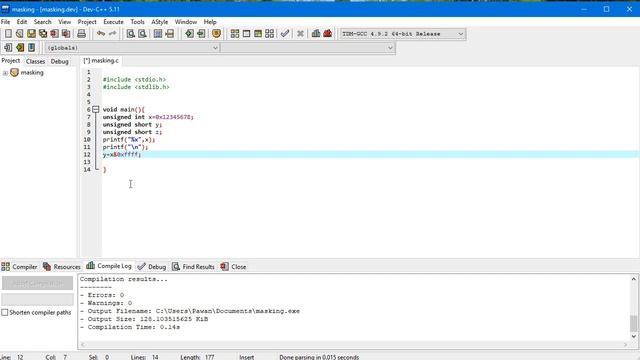Open Project Options shield icon
Viewport: 640px width, 360px height.
click(x=217, y=33)
